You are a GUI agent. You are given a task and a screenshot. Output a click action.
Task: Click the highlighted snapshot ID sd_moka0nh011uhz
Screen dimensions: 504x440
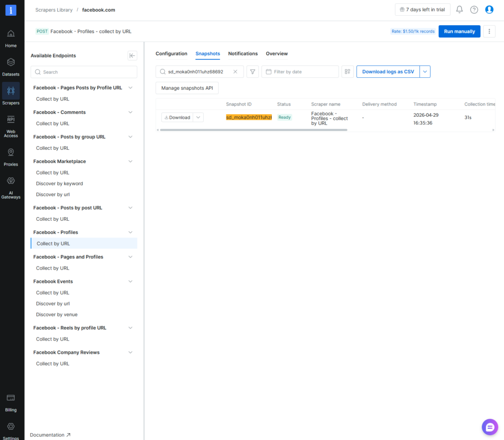(249, 117)
